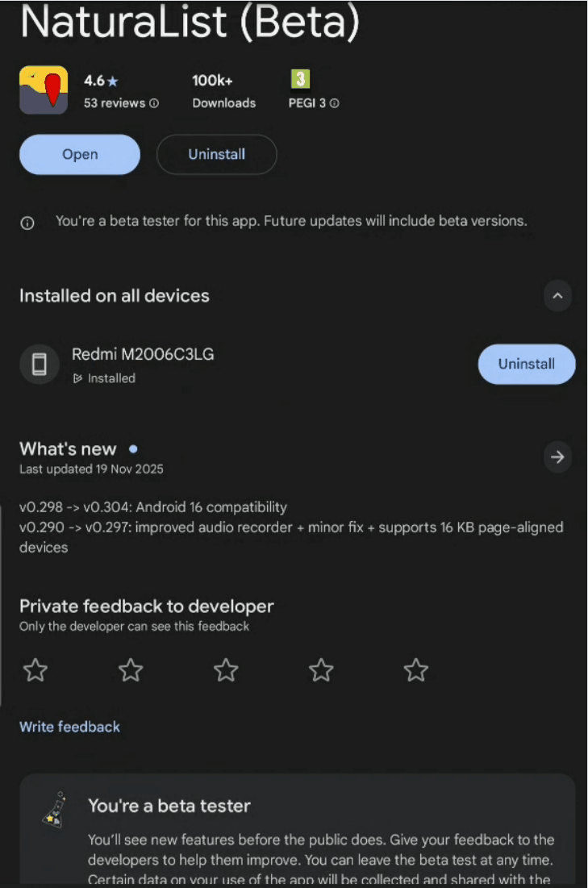Uninstall the app using the outlined button
This screenshot has width=588, height=888.
[x=216, y=155]
